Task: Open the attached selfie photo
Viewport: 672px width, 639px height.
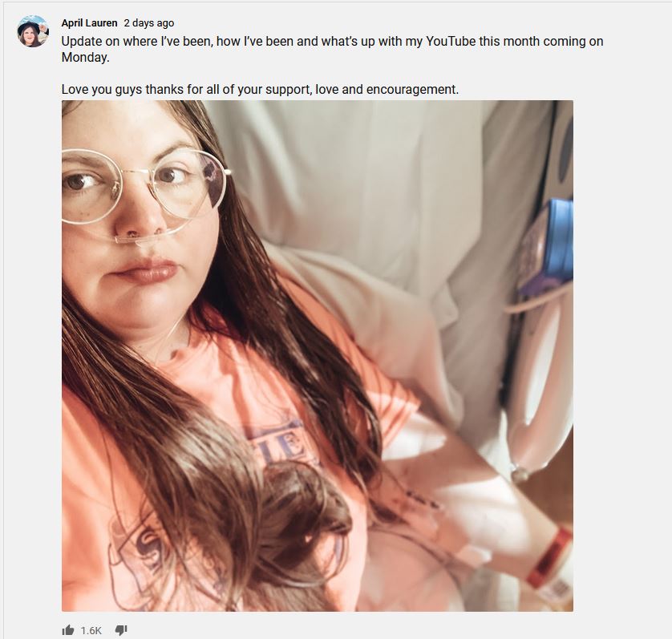Action: 317,356
